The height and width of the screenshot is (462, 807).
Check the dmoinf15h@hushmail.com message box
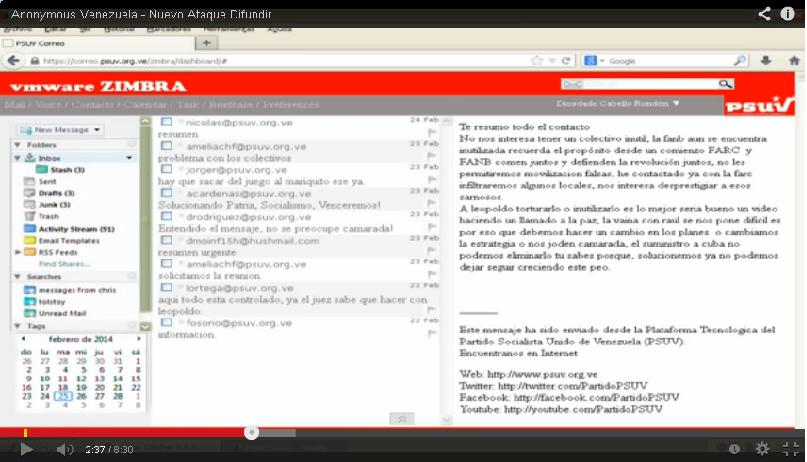(167, 240)
